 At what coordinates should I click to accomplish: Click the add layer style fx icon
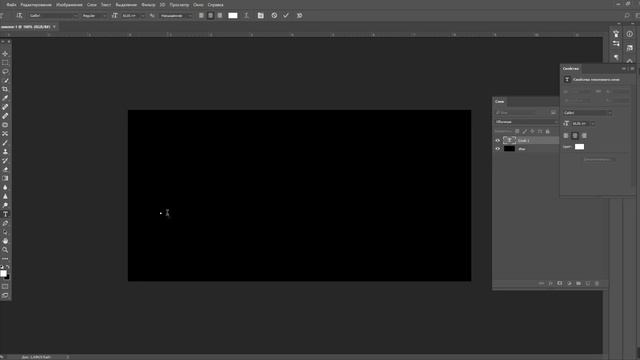(551, 283)
